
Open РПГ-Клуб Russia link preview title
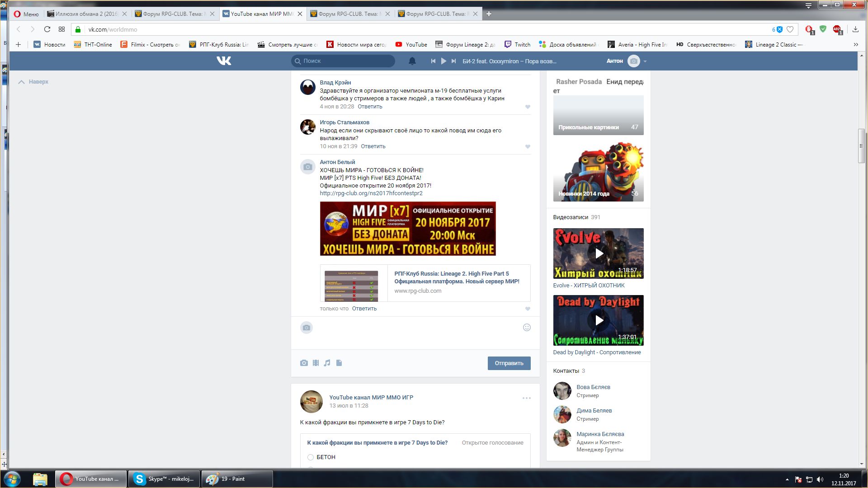[457, 277]
